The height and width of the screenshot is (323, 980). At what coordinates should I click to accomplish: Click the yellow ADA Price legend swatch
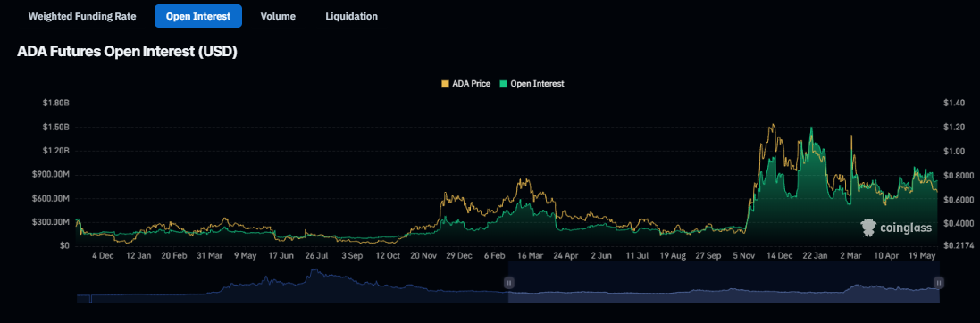(x=445, y=83)
